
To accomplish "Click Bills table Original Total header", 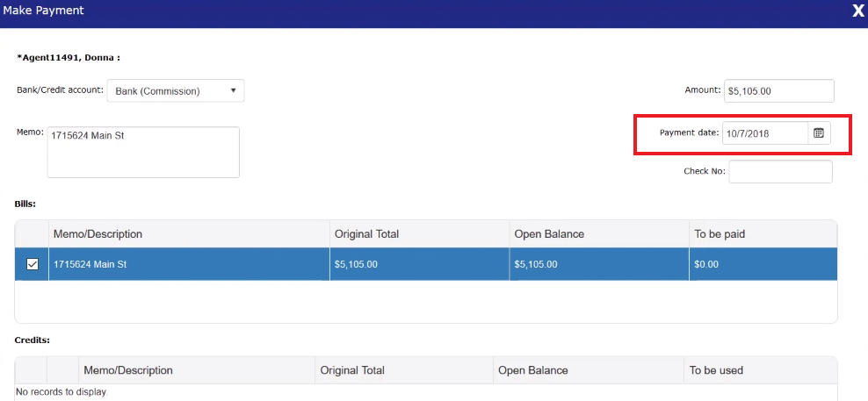I will point(366,234).
